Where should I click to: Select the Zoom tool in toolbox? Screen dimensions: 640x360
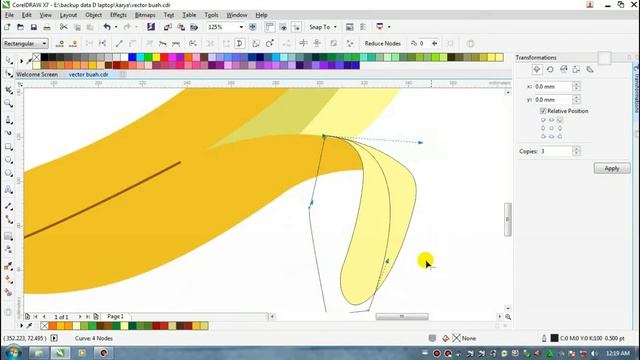9,104
